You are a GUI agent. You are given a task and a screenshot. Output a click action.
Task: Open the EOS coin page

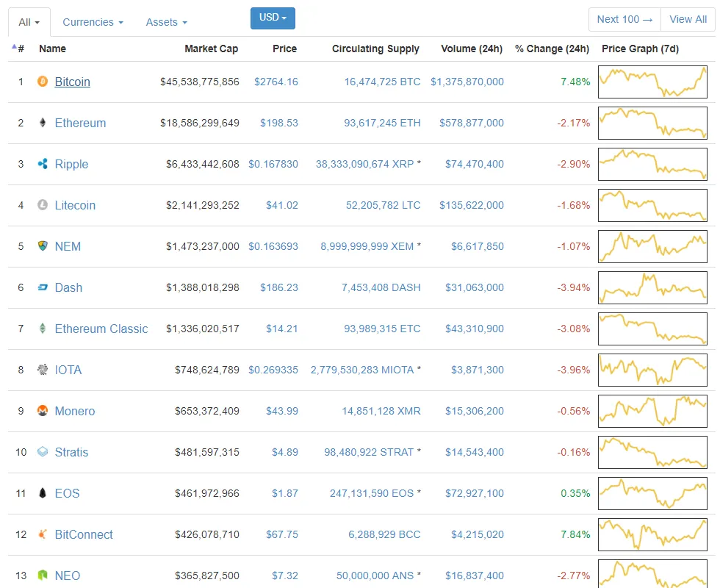[x=67, y=493]
